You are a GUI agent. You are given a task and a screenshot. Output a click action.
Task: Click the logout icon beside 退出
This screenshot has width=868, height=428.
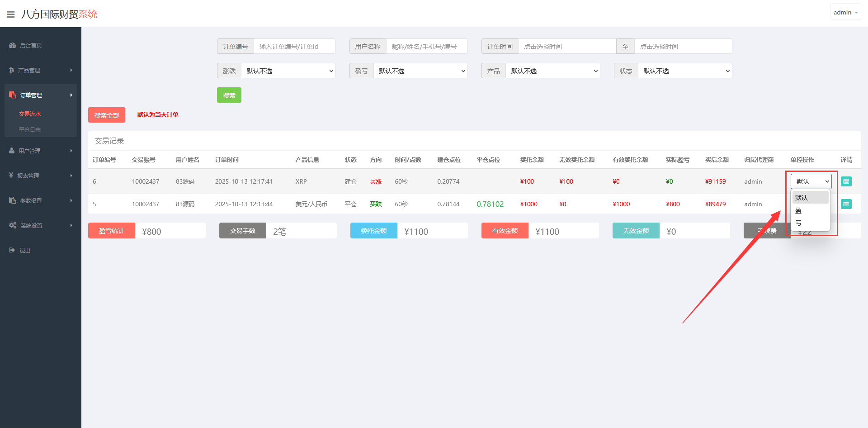12,250
